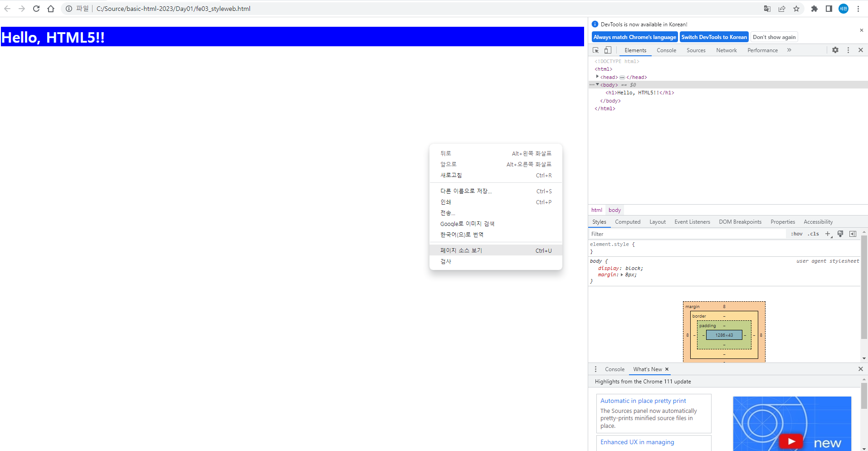The height and width of the screenshot is (451, 868).
Task: Open the Chrome profile avatar
Action: tap(844, 9)
